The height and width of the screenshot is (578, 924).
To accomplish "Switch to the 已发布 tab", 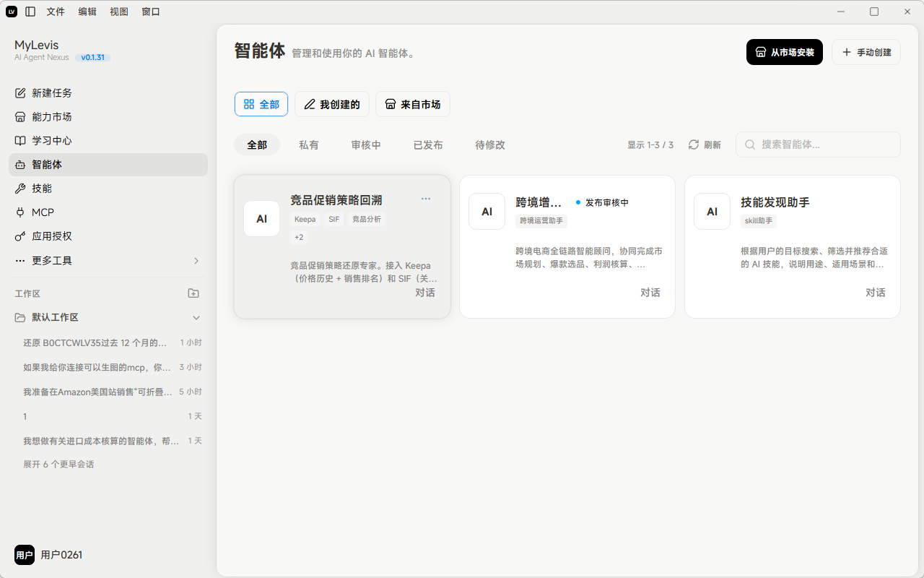I will point(428,144).
